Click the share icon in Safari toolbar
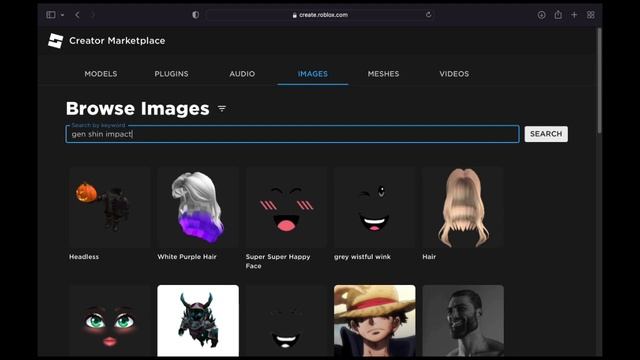 [x=558, y=15]
